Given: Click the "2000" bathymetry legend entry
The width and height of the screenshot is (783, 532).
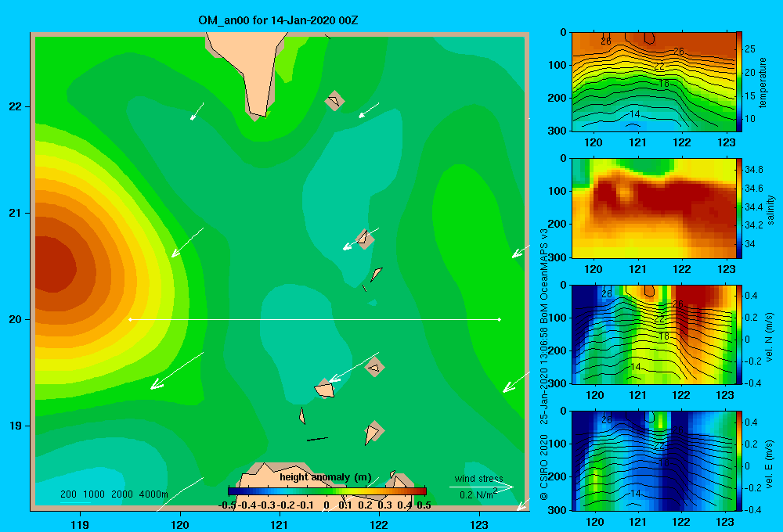Looking at the screenshot, I should coord(122,494).
